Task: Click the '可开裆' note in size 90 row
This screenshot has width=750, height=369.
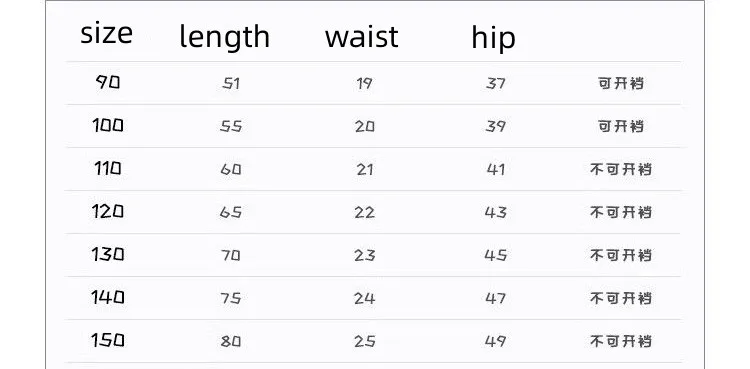Action: [x=621, y=84]
